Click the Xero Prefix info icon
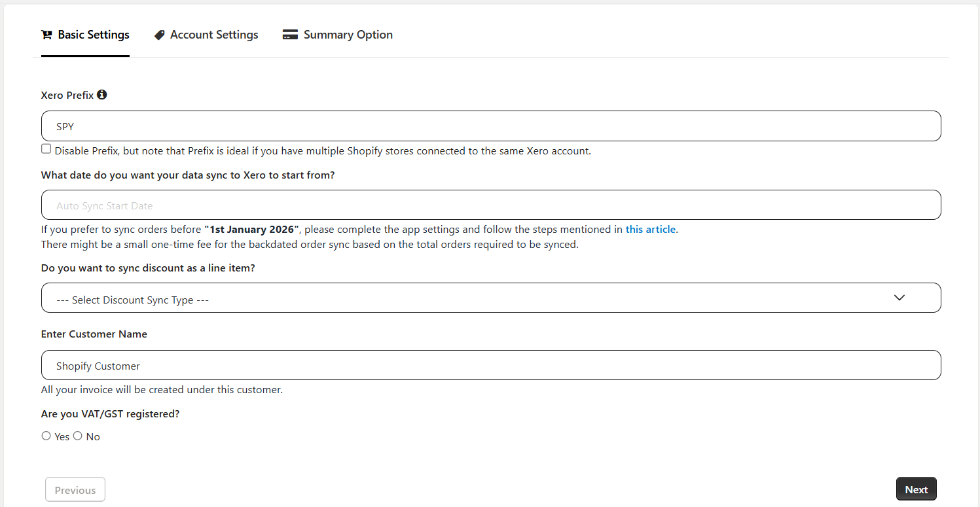 (x=101, y=95)
